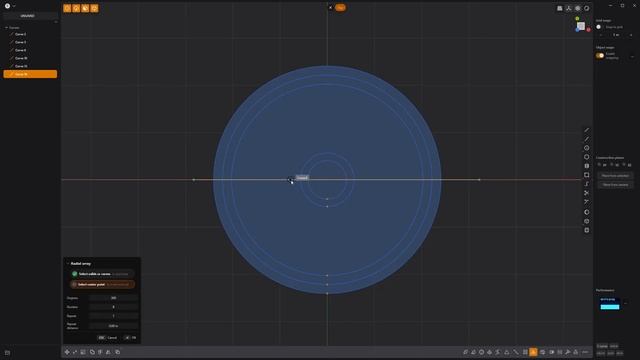Select the Curve tool below Line
640x360 pixels.
(x=587, y=139)
